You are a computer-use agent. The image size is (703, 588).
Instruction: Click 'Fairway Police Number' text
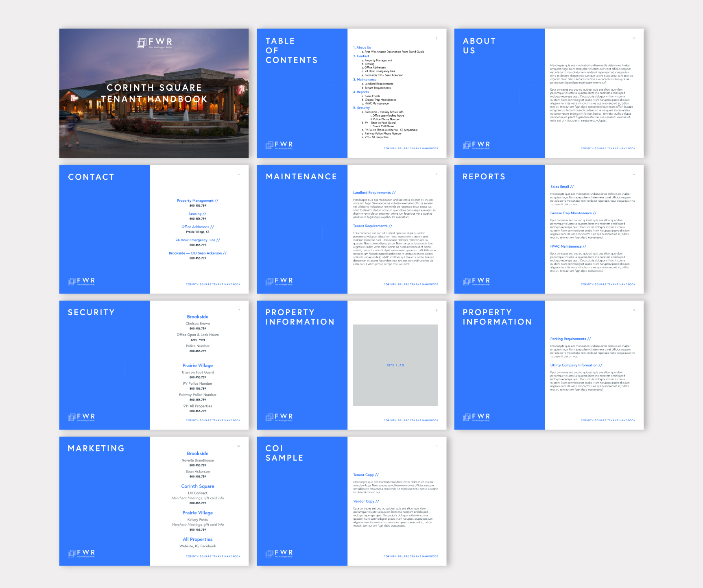(198, 395)
